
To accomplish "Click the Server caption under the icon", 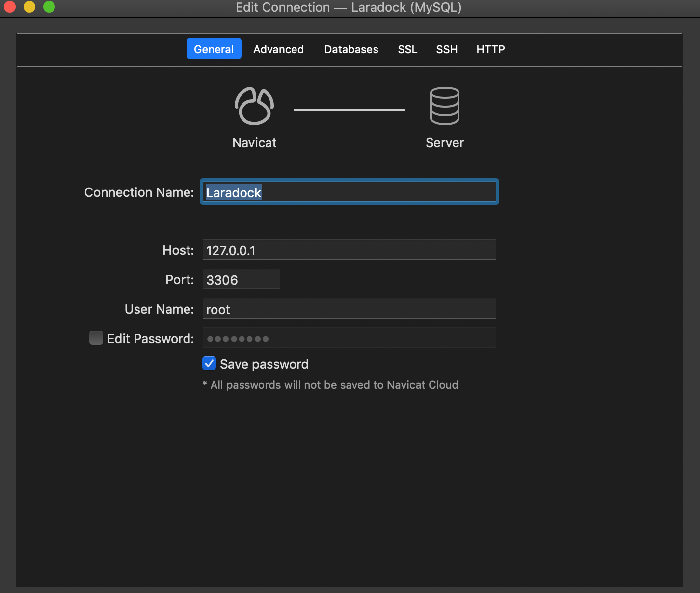I will coord(445,143).
